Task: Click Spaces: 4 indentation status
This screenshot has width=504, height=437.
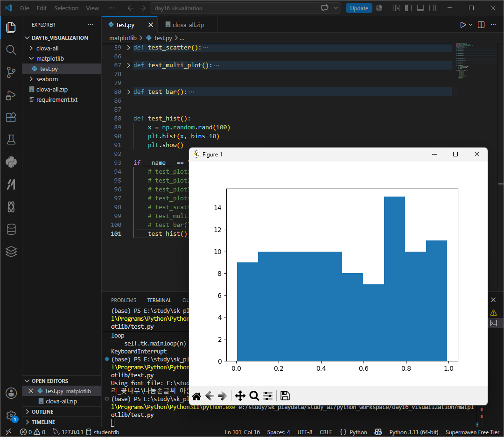Action: pyautogui.click(x=278, y=432)
